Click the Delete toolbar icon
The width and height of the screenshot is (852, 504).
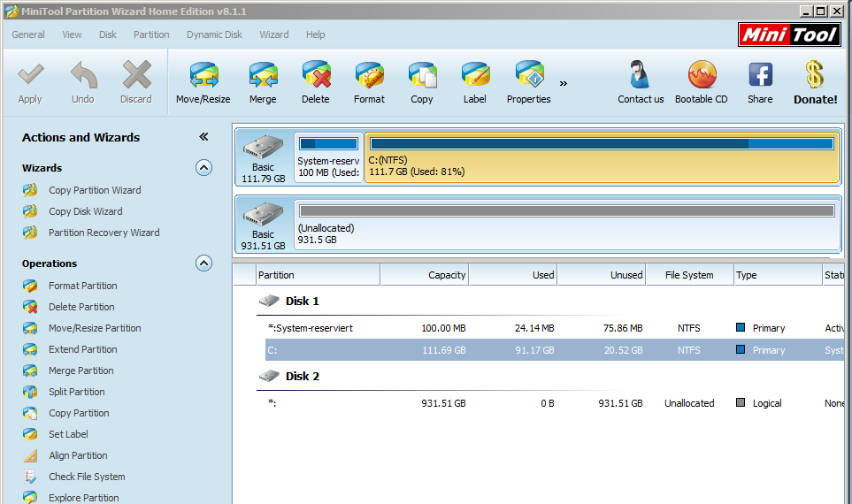click(x=316, y=74)
